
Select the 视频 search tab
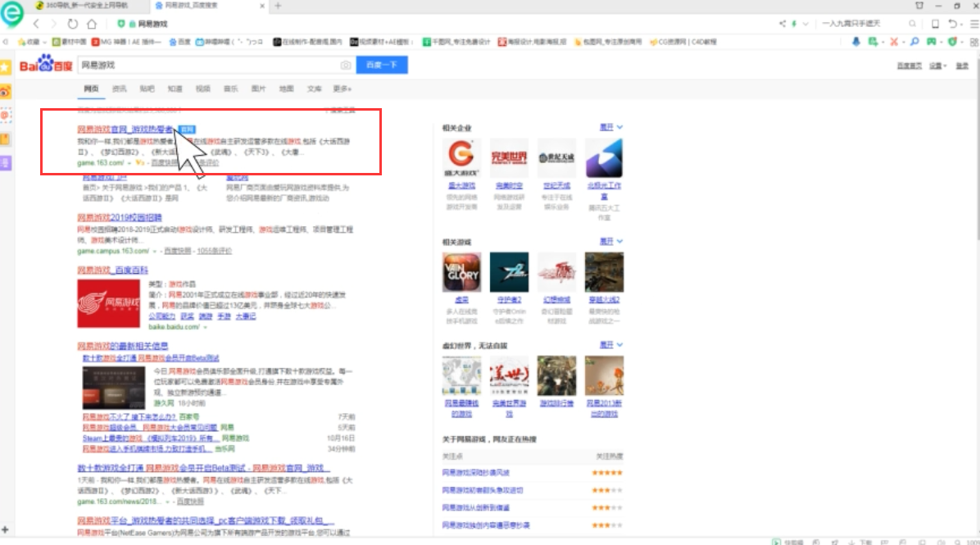tap(203, 89)
